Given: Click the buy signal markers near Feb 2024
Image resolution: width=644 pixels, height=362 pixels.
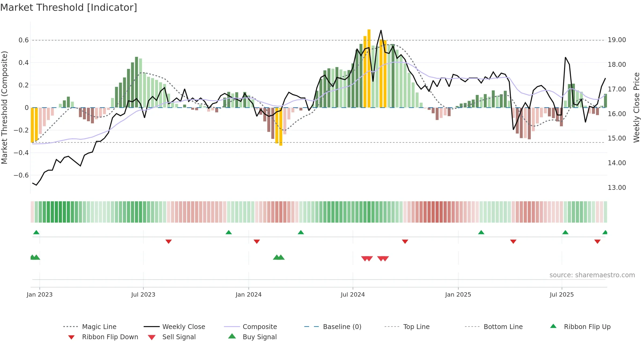Looking at the screenshot, I should click(x=279, y=257).
